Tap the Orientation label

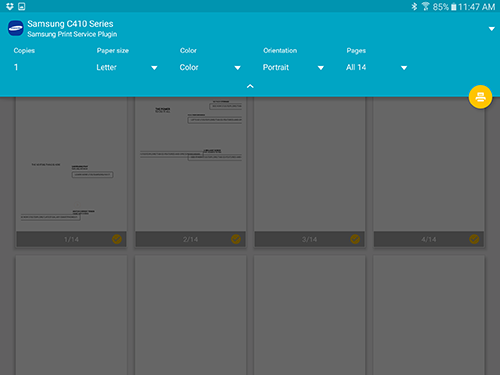(280, 50)
